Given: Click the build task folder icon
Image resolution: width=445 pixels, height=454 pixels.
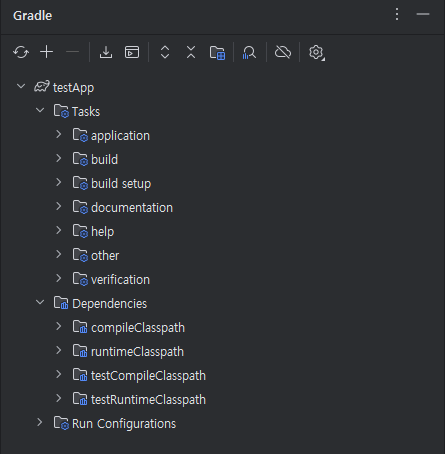Looking at the screenshot, I should [80, 159].
